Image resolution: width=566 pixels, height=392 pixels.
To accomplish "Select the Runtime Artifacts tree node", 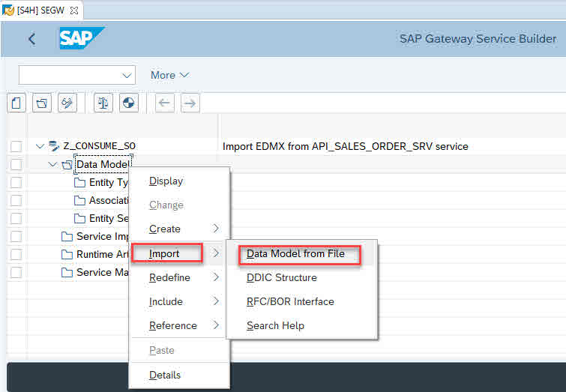I will 103,255.
